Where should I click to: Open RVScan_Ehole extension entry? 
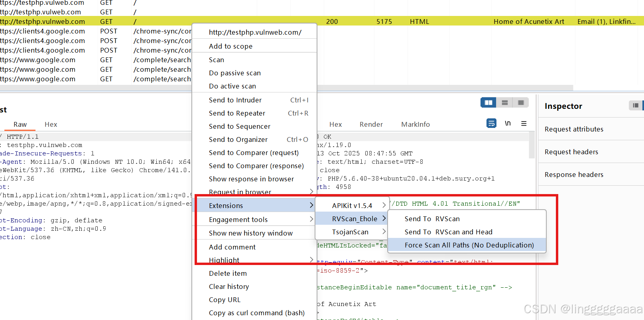pos(352,218)
